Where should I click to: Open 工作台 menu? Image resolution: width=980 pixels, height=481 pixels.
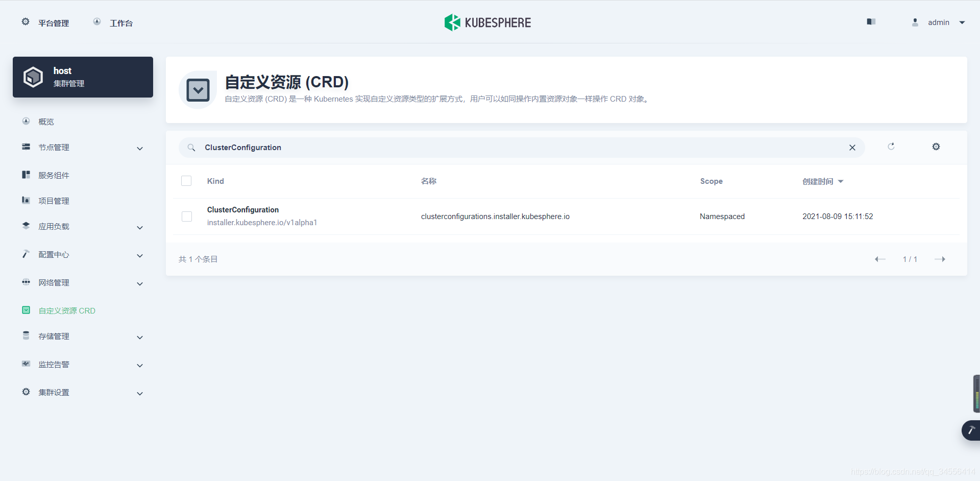click(x=121, y=23)
